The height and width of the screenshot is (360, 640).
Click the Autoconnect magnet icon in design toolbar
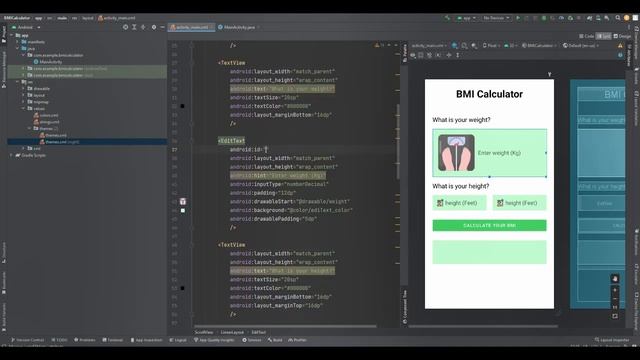point(421,55)
